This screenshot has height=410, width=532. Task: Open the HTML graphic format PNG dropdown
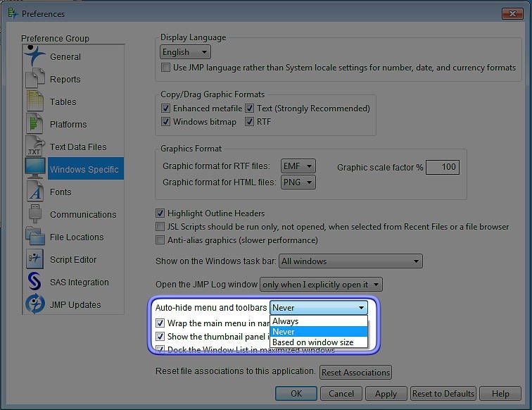click(x=298, y=182)
